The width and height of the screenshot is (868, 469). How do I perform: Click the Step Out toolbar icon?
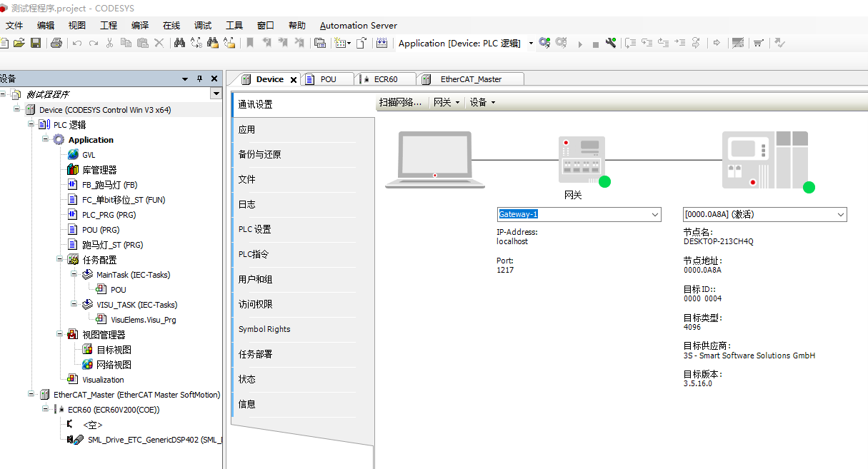point(663,43)
